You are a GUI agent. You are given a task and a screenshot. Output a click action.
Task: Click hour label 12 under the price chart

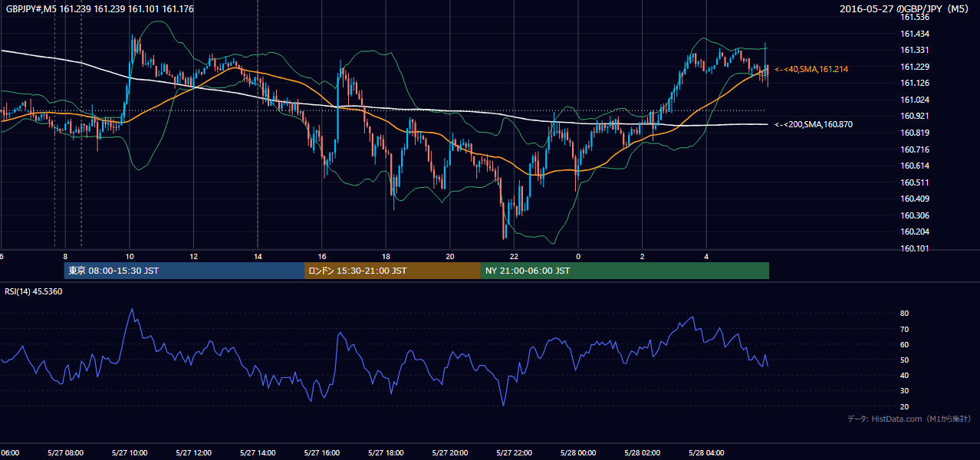(194, 257)
